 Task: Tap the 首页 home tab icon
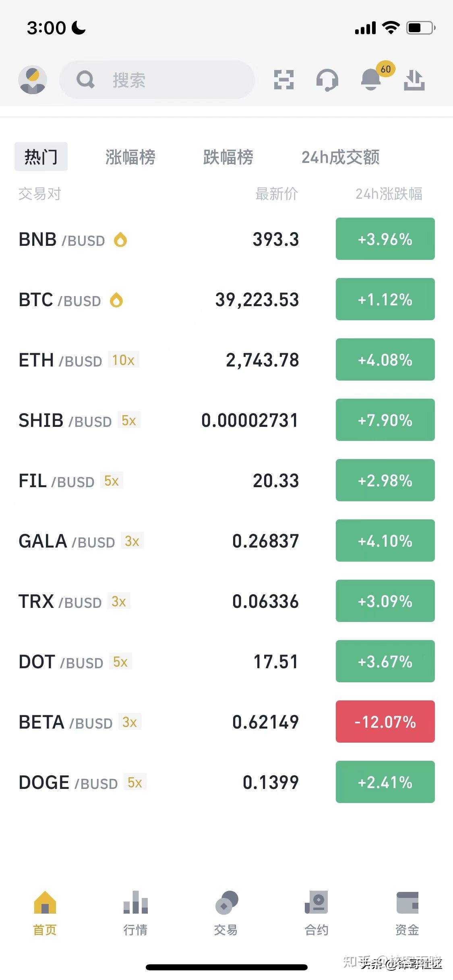45,903
